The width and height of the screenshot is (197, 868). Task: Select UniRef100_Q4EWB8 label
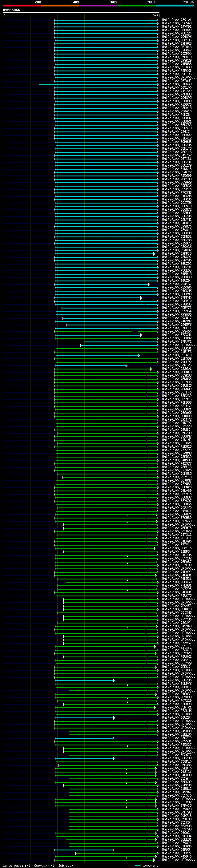coord(177,64)
